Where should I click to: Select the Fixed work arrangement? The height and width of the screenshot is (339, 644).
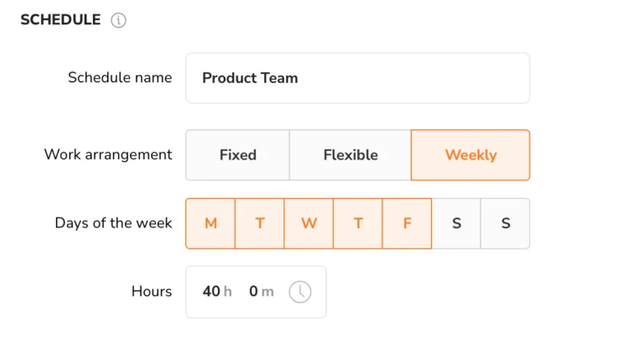tap(237, 155)
